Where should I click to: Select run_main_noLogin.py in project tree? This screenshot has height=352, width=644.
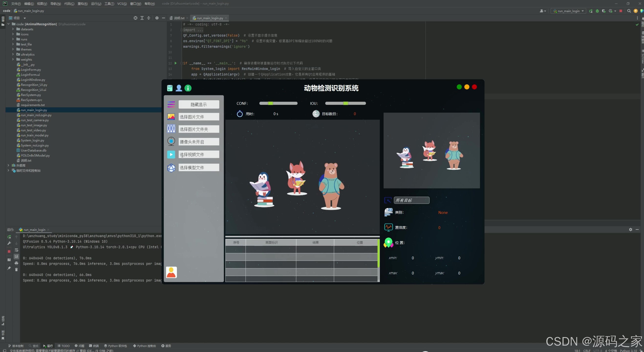(x=36, y=115)
